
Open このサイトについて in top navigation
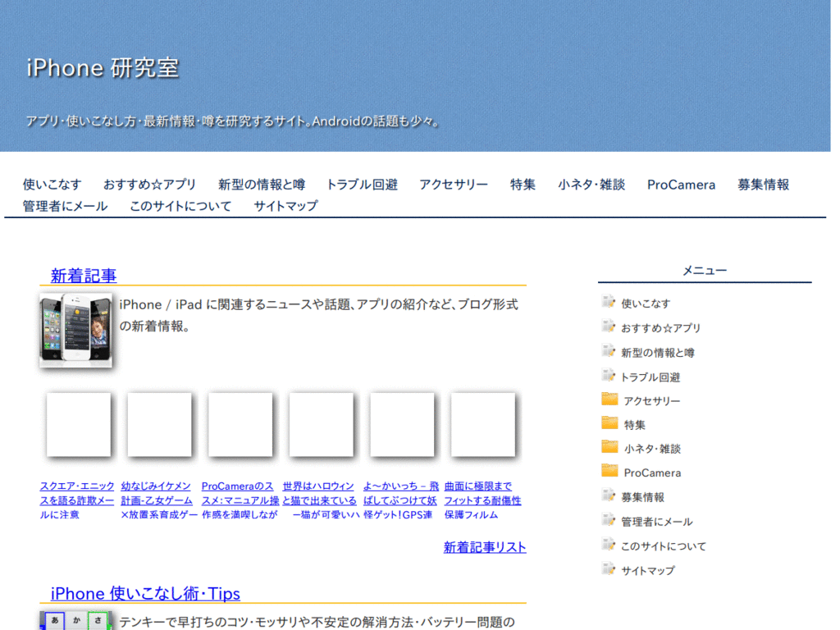coord(180,206)
